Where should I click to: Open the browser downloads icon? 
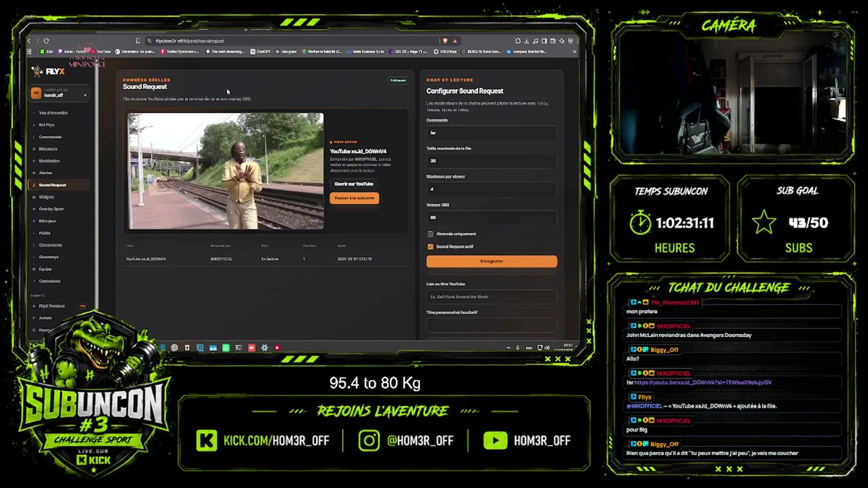pos(527,41)
